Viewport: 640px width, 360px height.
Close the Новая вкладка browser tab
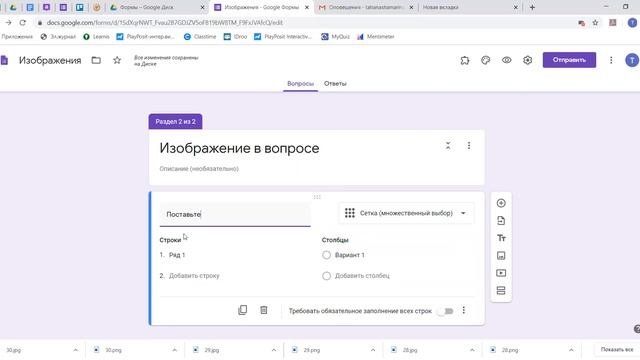(x=516, y=7)
